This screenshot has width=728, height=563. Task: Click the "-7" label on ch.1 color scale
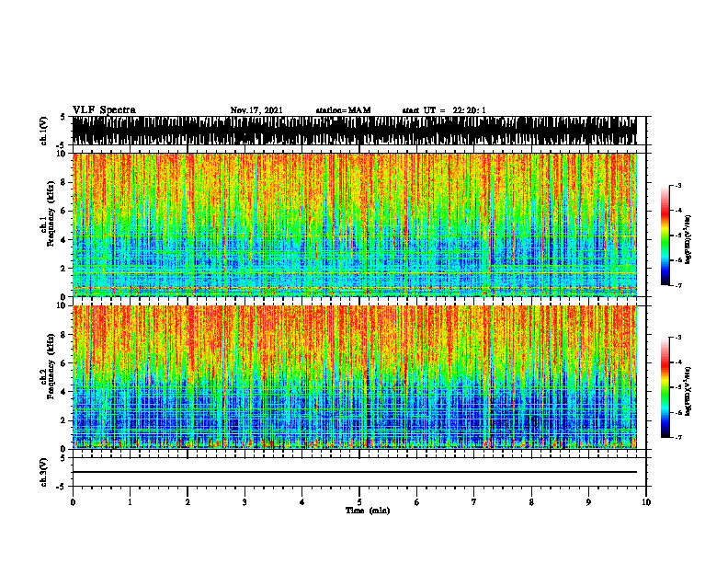tap(678, 286)
